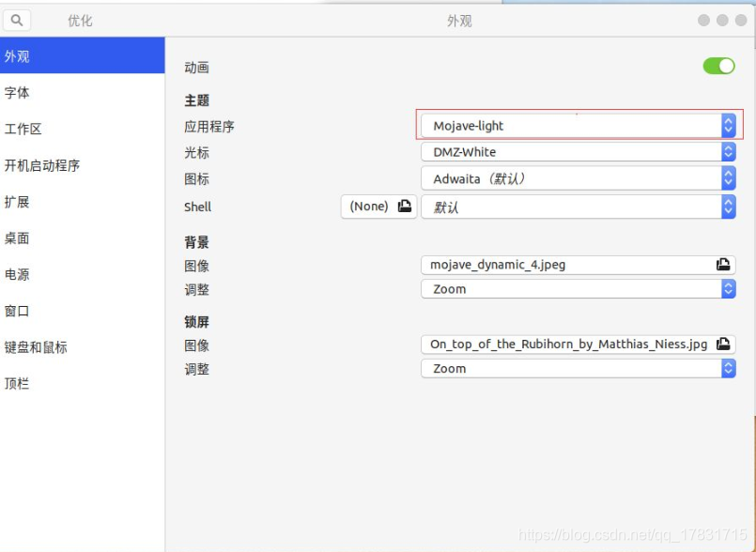The height and width of the screenshot is (552, 756).
Task: Select 工作区 in the sidebar
Action: tap(82, 129)
